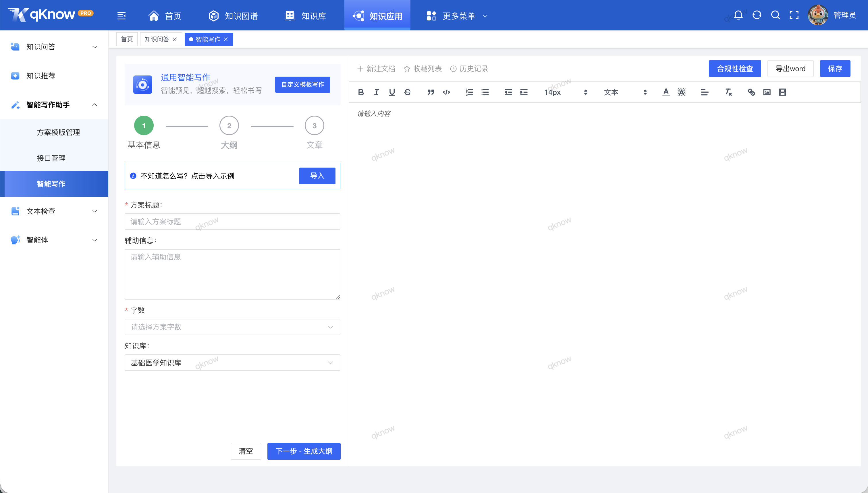Collapse the 智能写作助手 sidebar section
Screen dimensions: 868x493
[94, 105]
